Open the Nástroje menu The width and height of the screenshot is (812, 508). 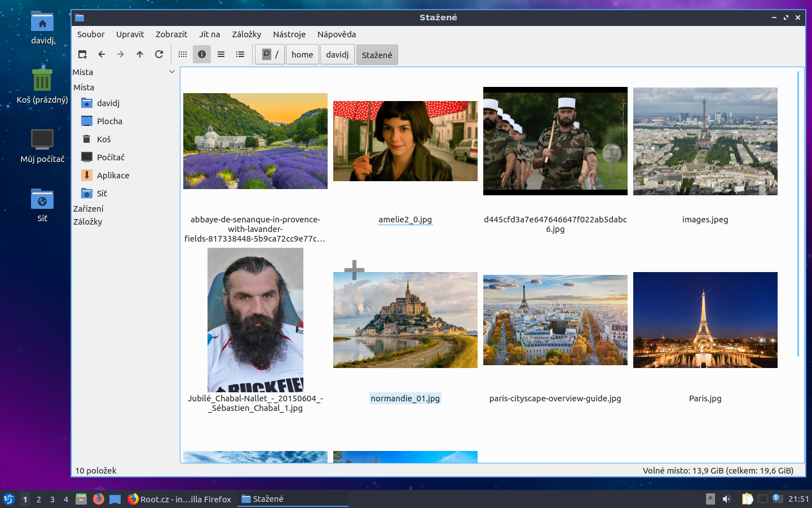tap(289, 34)
